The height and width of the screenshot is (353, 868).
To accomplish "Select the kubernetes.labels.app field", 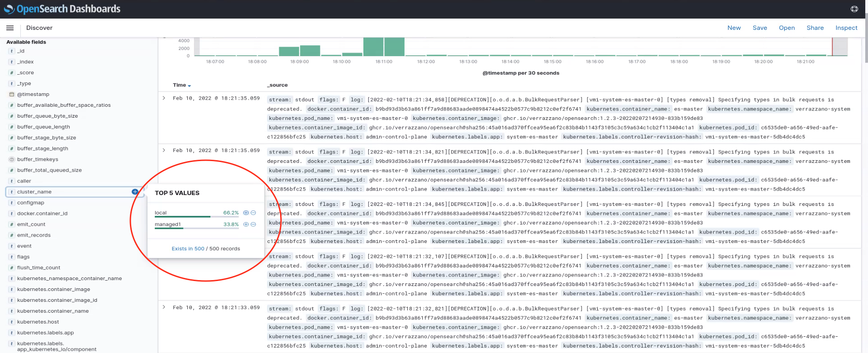I will (x=45, y=333).
